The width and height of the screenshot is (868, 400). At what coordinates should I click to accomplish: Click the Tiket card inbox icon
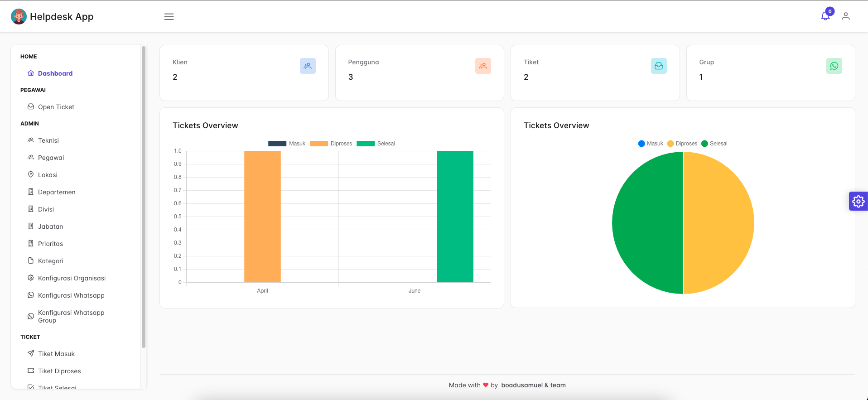(659, 66)
